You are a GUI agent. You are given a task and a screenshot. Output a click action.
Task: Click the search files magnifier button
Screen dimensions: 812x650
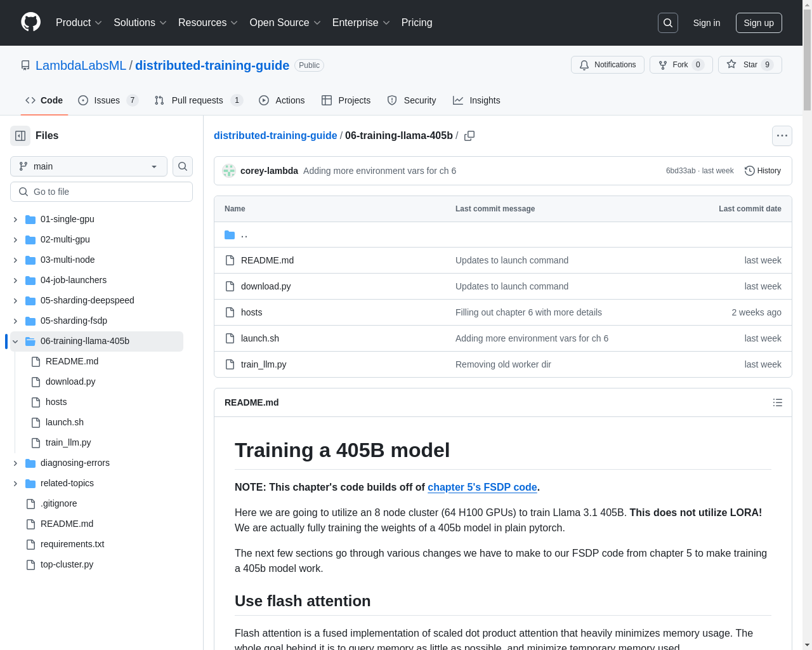point(183,166)
